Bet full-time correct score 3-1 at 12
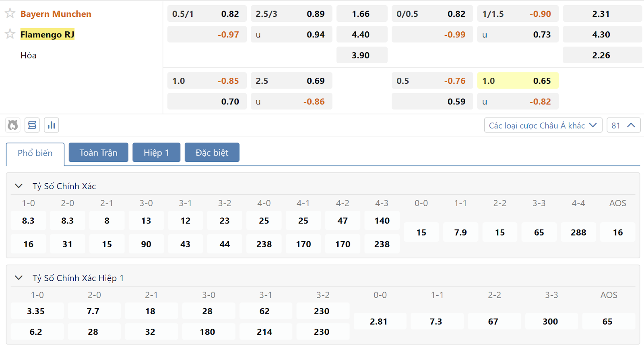 tap(186, 220)
